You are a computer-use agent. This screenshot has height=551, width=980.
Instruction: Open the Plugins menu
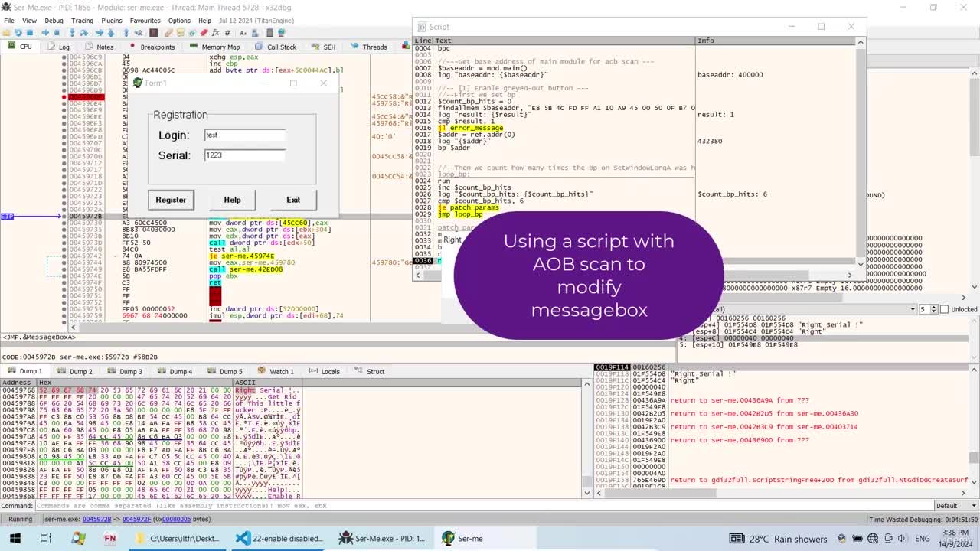pos(112,21)
